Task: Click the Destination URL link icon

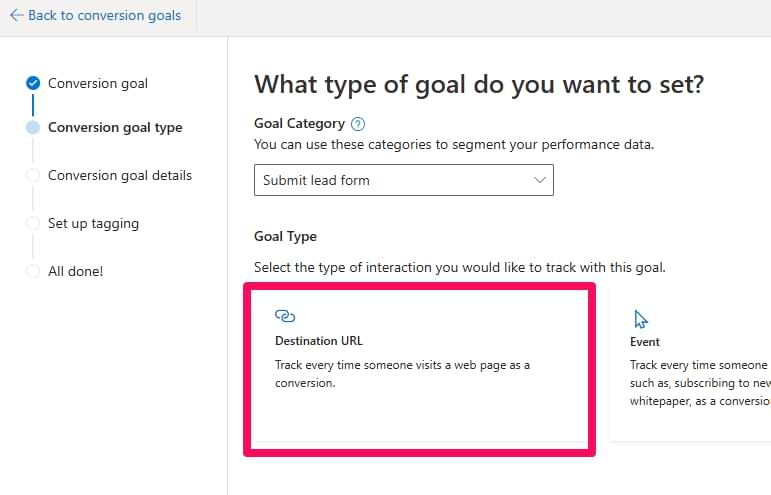Action: (x=285, y=316)
